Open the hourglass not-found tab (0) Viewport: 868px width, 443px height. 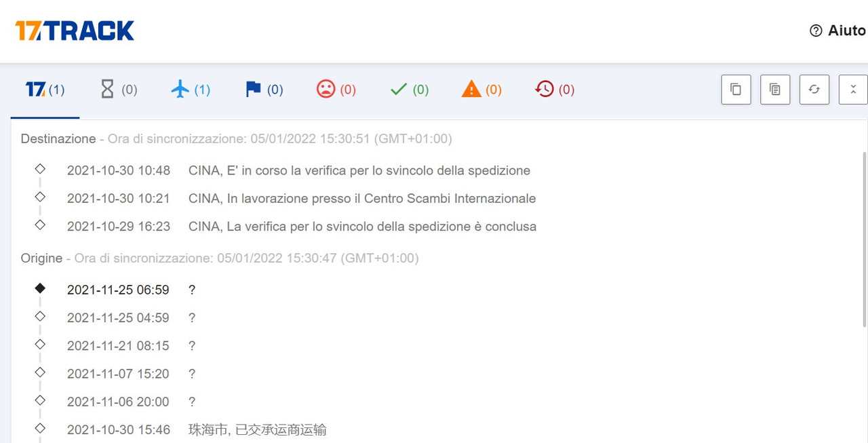point(119,90)
